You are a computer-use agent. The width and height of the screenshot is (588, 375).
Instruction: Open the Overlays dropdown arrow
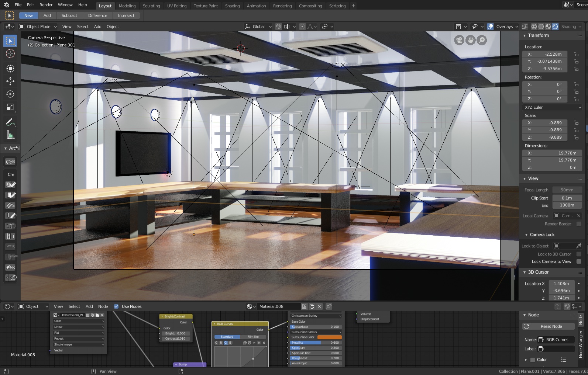(517, 27)
